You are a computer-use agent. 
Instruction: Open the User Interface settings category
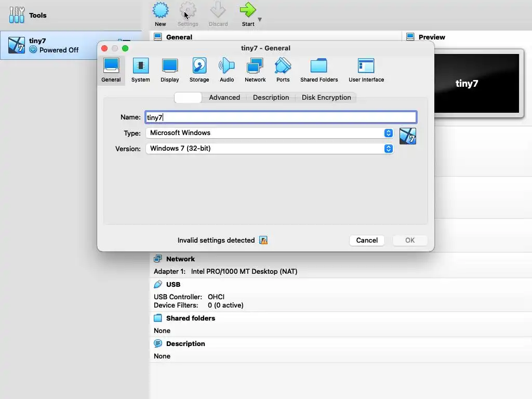point(366,70)
